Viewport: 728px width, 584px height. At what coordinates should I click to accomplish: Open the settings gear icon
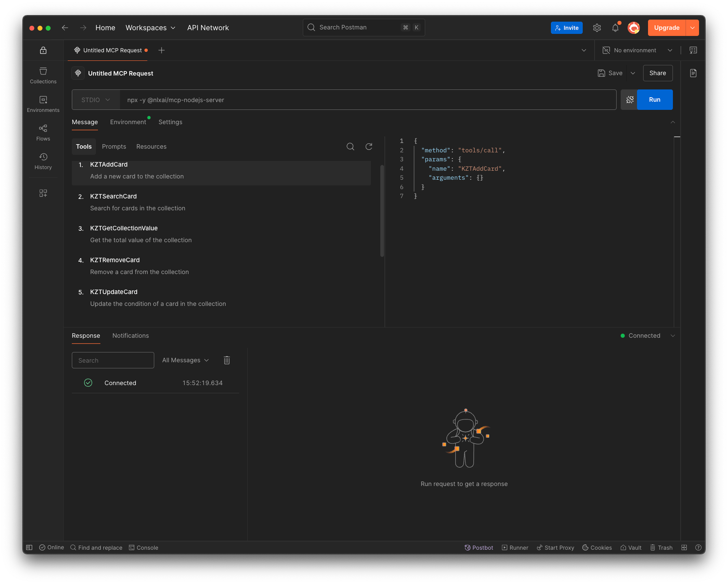597,28
